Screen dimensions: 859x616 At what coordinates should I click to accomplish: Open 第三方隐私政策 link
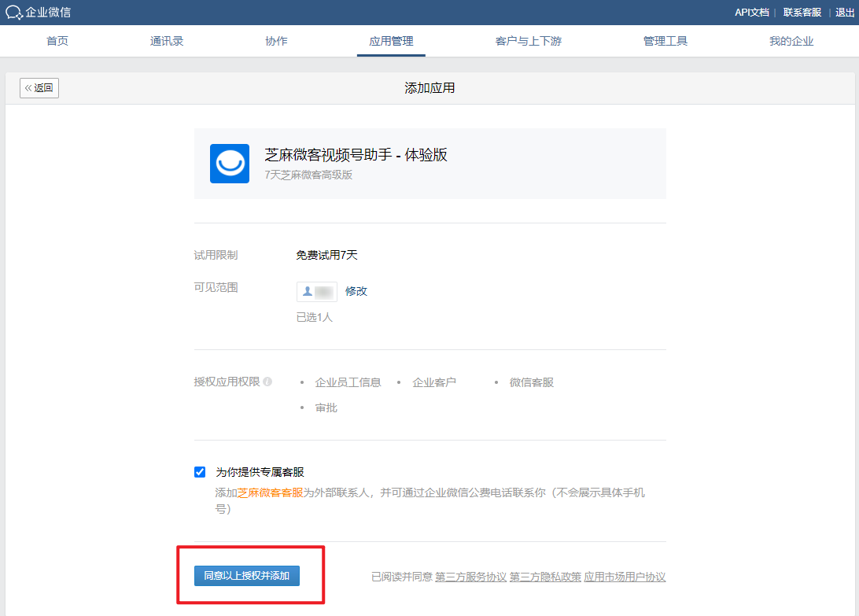click(x=545, y=577)
